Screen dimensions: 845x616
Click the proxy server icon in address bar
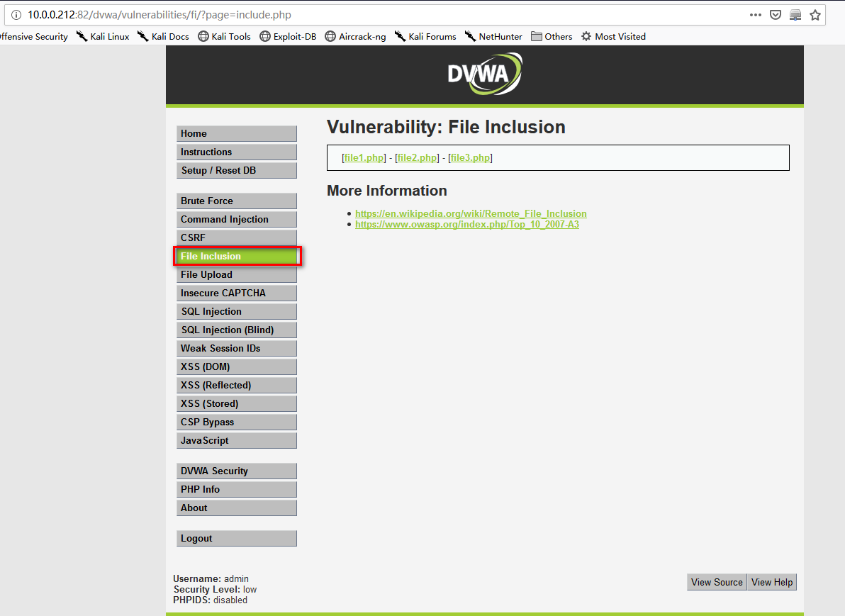coord(795,15)
